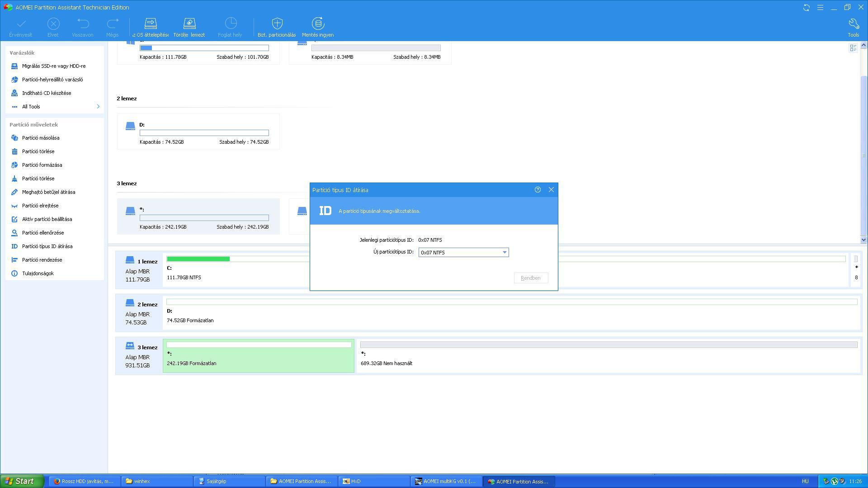
Task: Open the Új partíciótípus ID dropdown
Action: (x=505, y=253)
